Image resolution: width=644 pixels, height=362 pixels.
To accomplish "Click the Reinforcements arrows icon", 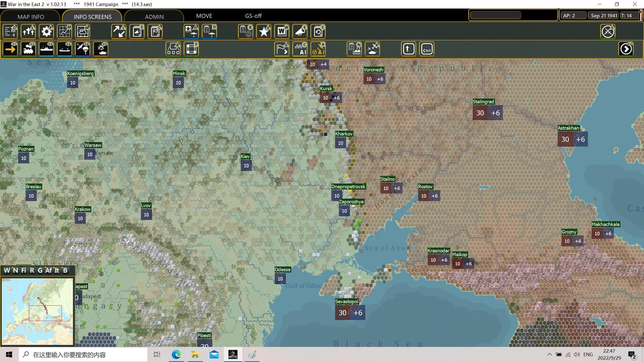I will click(x=119, y=32).
